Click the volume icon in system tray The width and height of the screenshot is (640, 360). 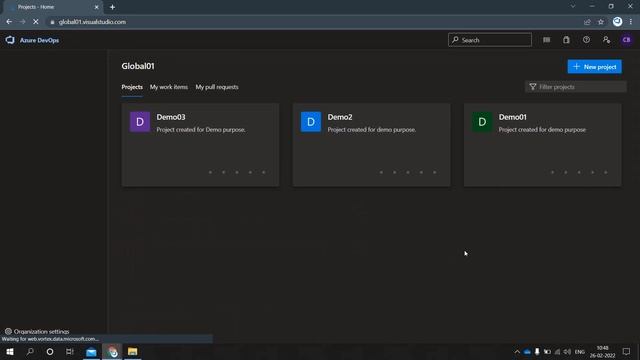tap(567, 352)
